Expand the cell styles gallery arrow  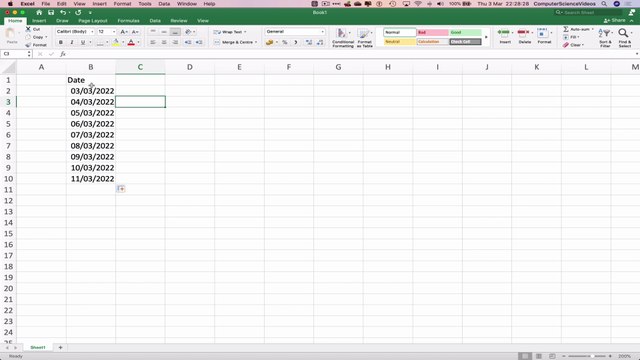click(486, 37)
